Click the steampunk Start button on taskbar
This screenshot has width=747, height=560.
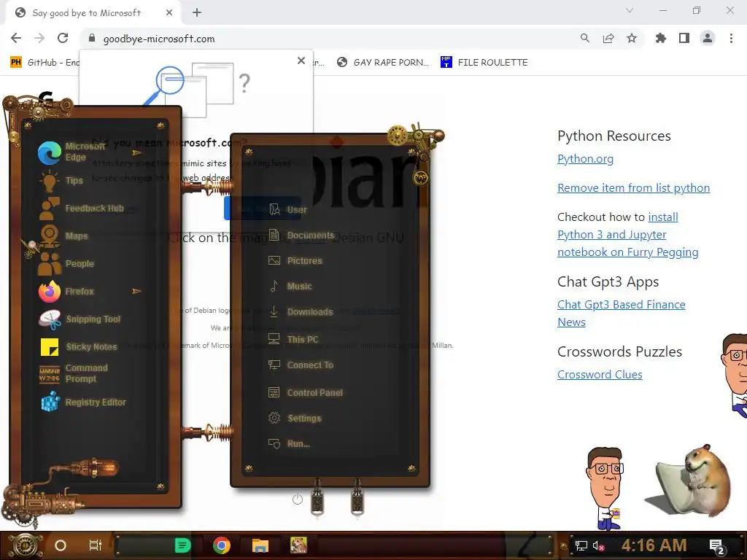(x=25, y=545)
